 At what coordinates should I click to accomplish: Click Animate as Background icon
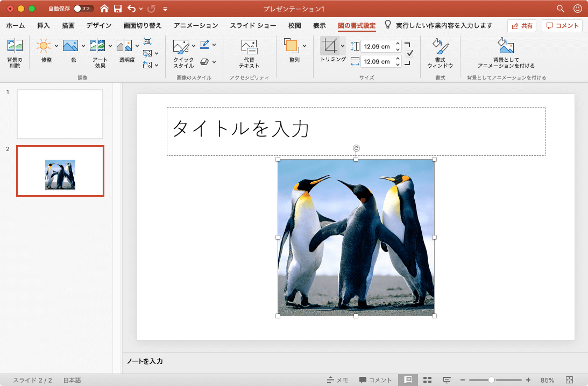coord(506,46)
